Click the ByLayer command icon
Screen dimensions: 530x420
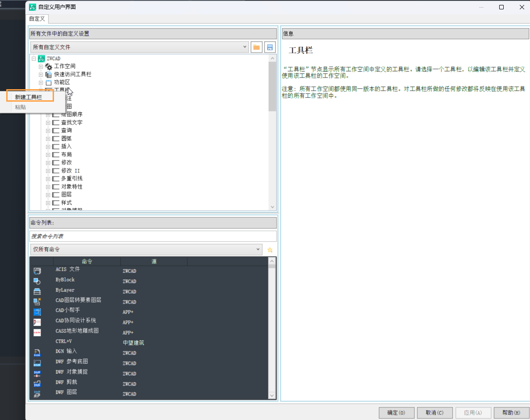[x=37, y=291]
